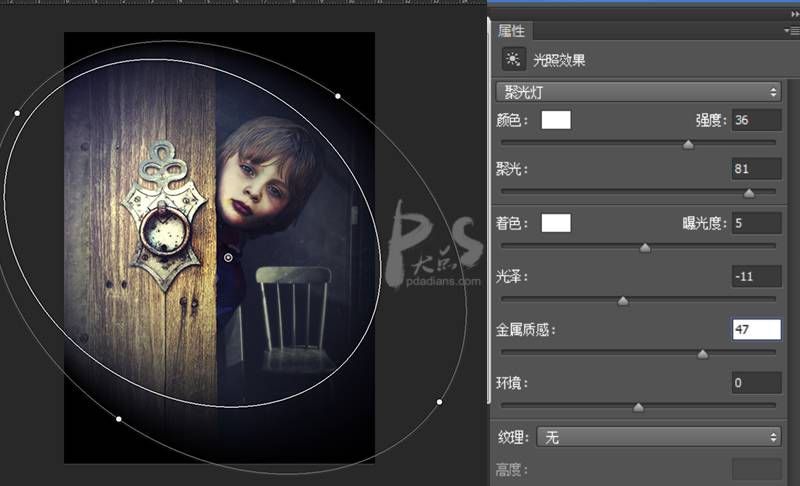Viewport: 800px width, 486px height.
Task: Click the Lighting Effects sun icon
Action: point(513,59)
